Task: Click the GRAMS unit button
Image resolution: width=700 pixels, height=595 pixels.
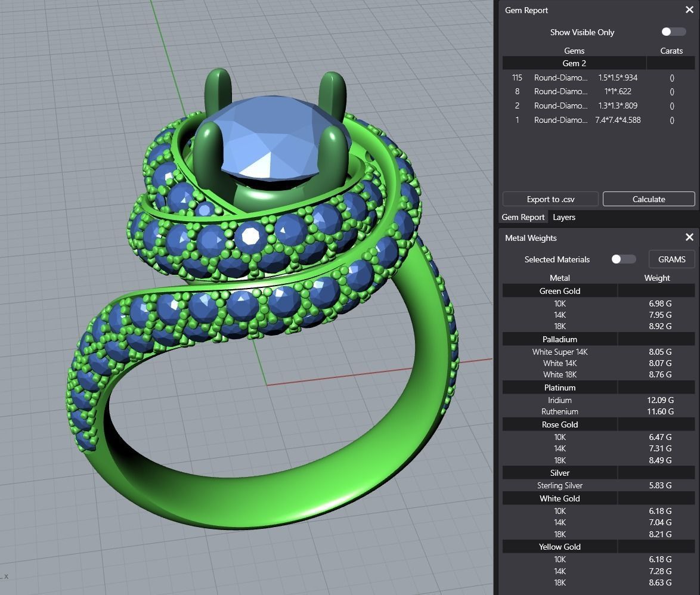Action: 671,259
